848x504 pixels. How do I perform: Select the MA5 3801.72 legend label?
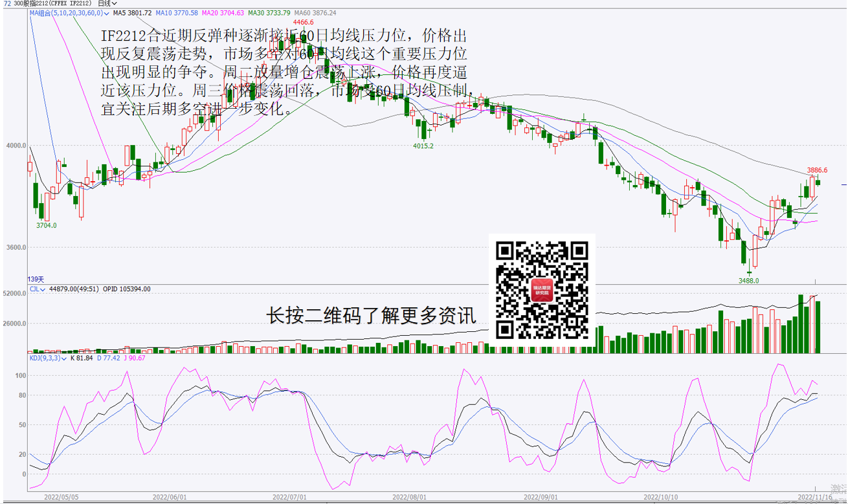pos(132,12)
